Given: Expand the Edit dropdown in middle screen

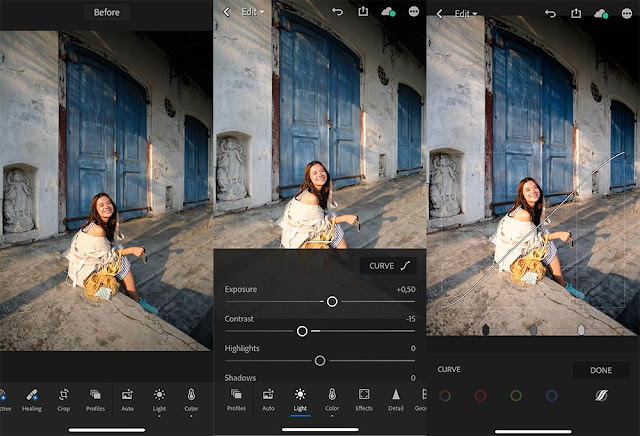Looking at the screenshot, I should [x=252, y=12].
